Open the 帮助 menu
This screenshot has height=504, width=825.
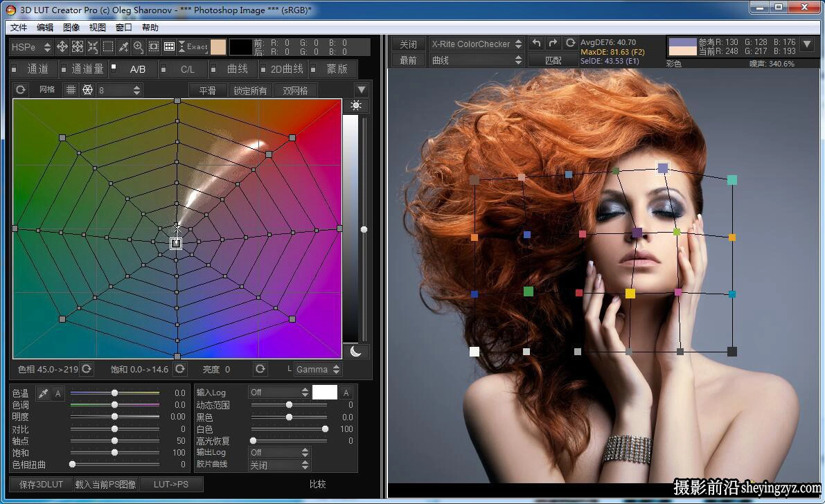coord(150,28)
